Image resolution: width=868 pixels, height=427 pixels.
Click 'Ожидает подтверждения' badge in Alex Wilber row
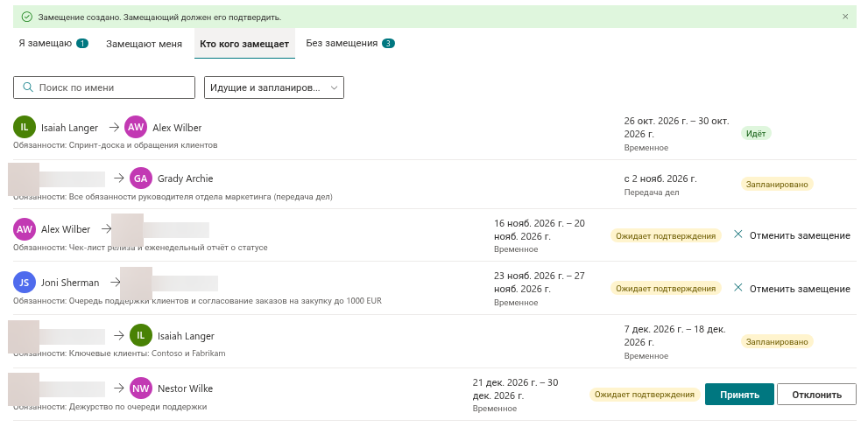point(666,235)
